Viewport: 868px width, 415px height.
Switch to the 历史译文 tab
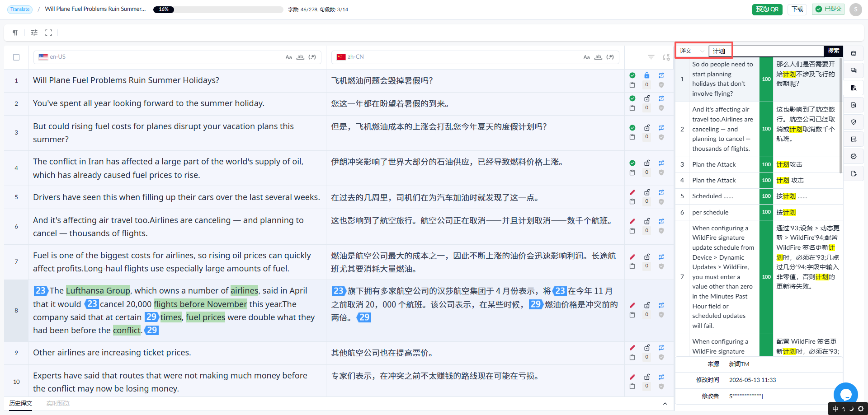click(x=21, y=403)
